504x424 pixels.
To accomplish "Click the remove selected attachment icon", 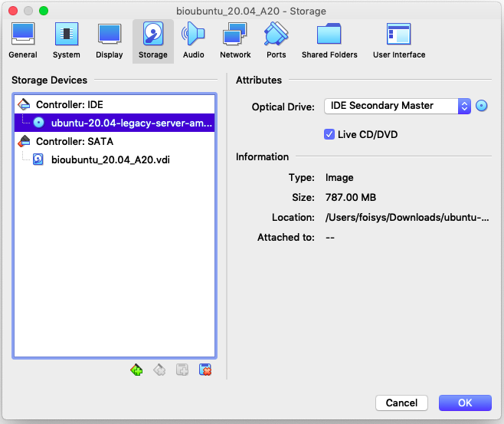I will 205,370.
